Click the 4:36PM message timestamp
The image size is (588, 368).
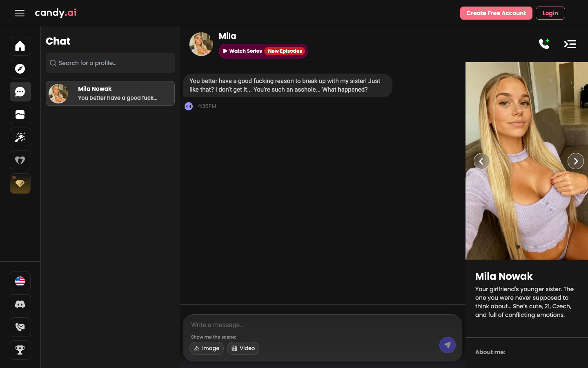coord(207,106)
